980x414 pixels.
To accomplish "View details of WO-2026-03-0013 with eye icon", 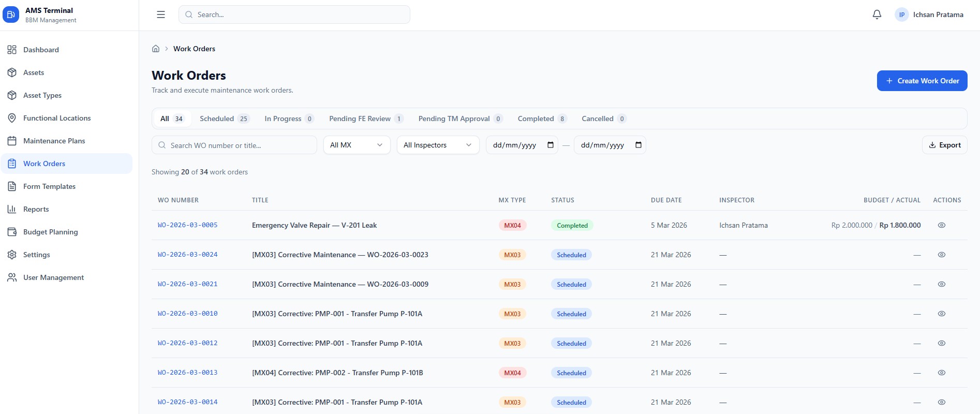I will click(941, 373).
